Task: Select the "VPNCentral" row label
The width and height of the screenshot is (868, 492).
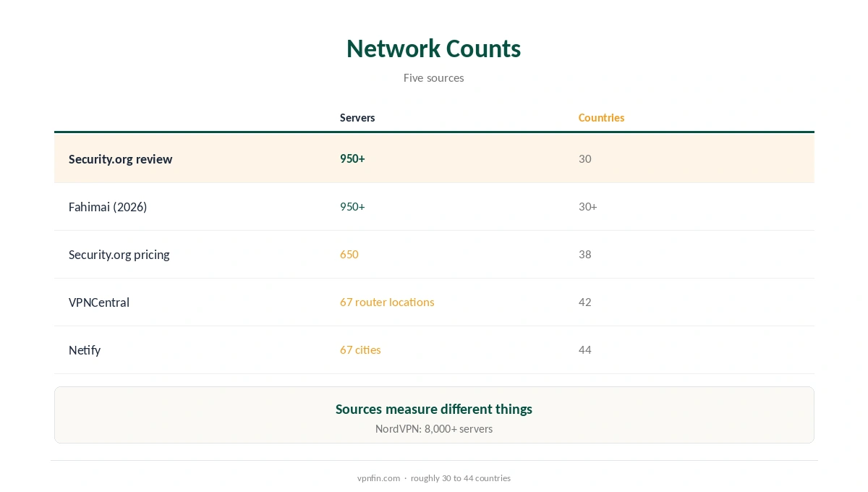Action: pyautogui.click(x=99, y=302)
